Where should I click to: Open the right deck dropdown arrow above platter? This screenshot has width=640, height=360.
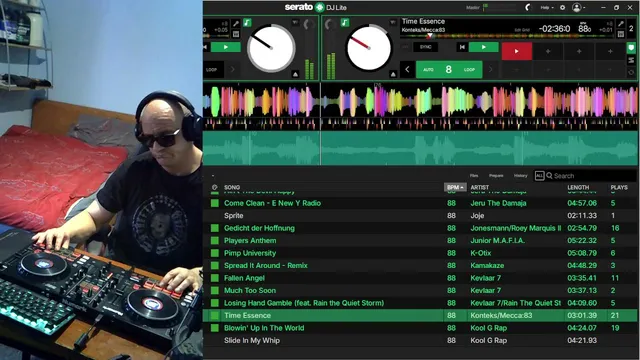pos(393,22)
